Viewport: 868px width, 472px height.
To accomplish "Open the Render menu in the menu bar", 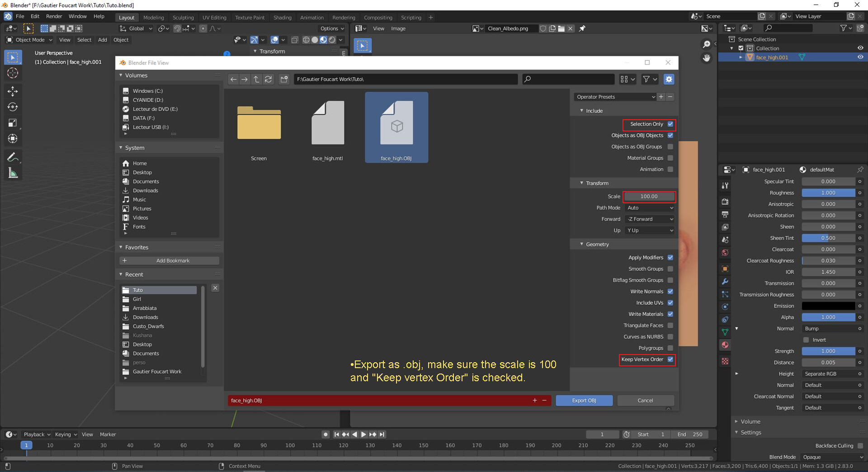I will click(54, 16).
